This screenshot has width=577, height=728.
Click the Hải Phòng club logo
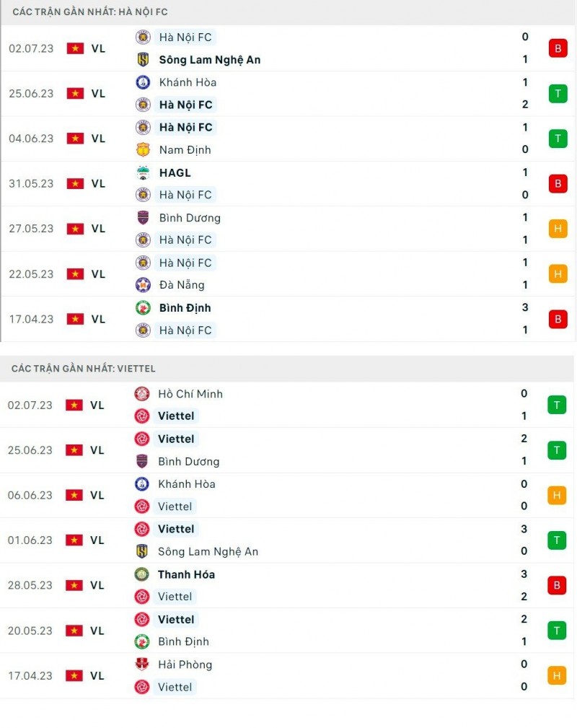(142, 665)
